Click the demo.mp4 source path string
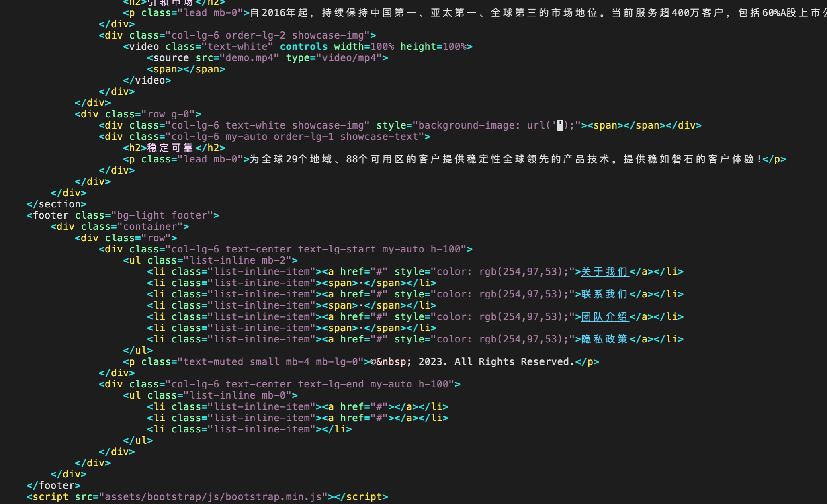This screenshot has height=504, width=827. [249, 58]
